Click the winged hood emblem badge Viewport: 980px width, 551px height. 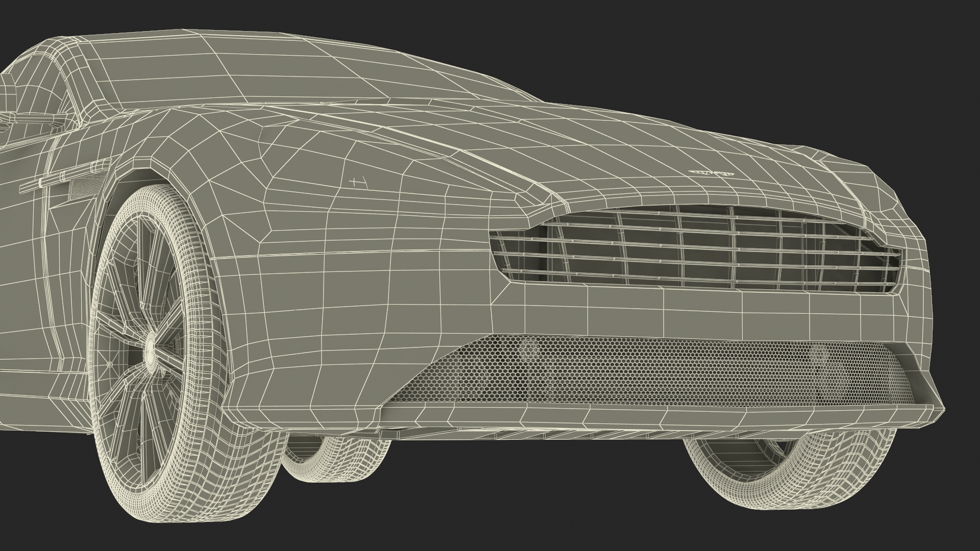pos(711,173)
